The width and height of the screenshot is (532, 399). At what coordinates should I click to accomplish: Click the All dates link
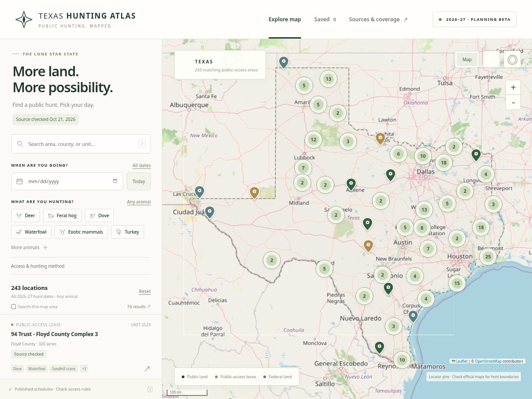(141, 165)
